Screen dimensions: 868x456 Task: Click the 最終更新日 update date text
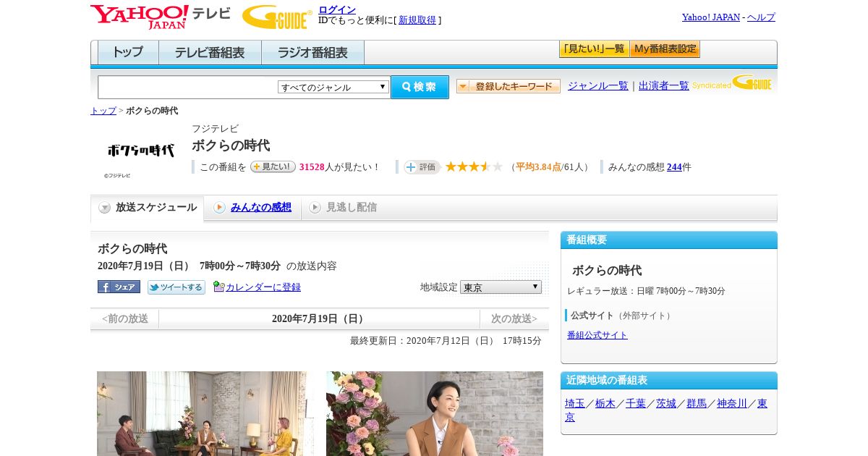pyautogui.click(x=446, y=341)
